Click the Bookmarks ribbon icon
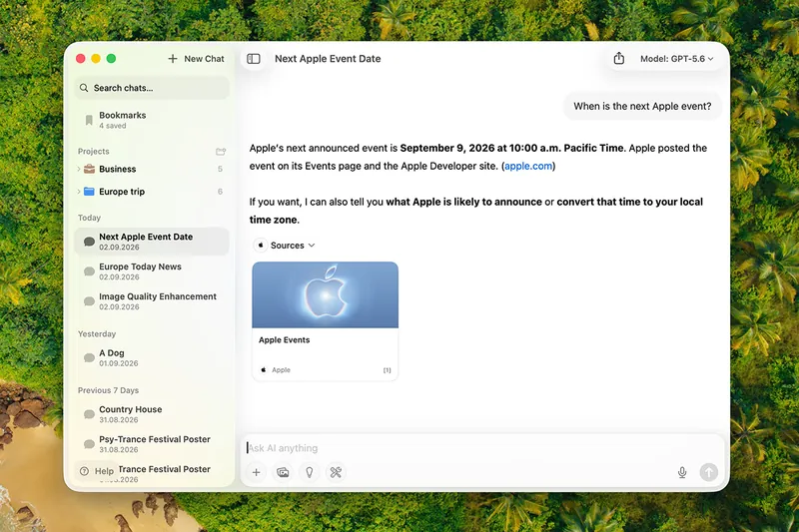This screenshot has width=799, height=532. tap(89, 120)
